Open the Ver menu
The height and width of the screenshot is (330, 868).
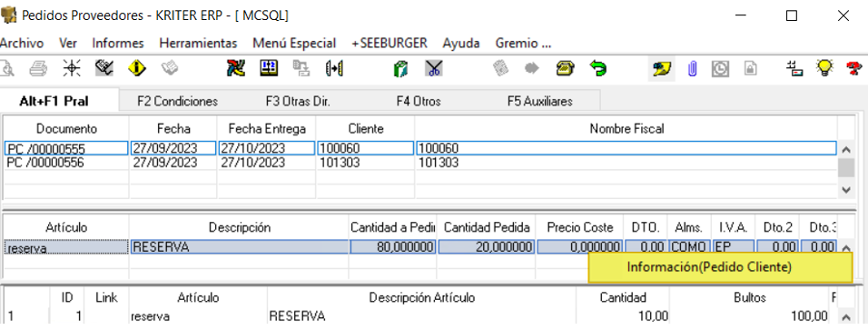point(68,44)
